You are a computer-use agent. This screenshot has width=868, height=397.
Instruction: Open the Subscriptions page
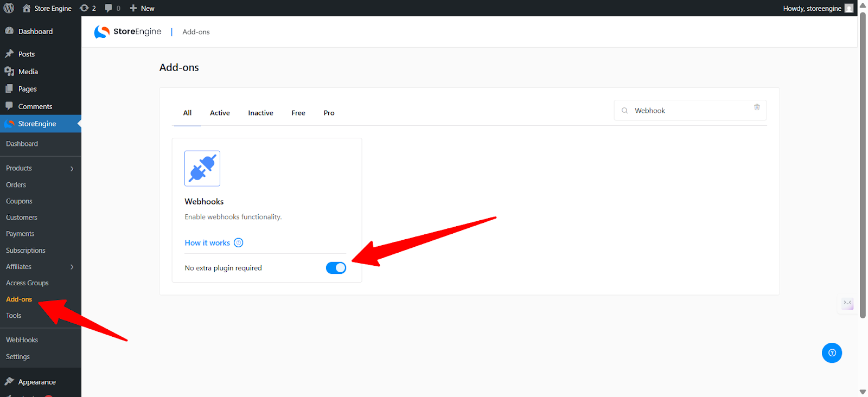(x=25, y=251)
